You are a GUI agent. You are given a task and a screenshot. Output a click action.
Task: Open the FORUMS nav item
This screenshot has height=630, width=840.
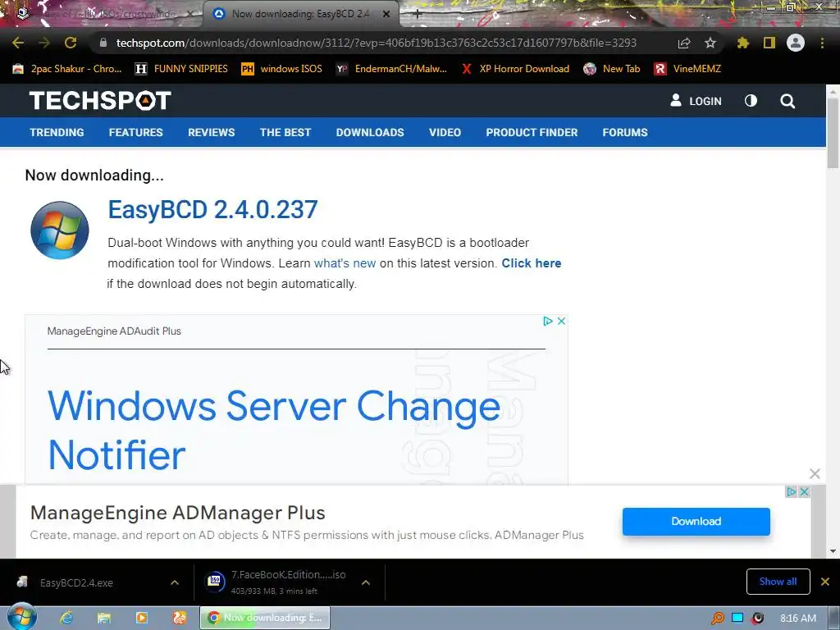click(x=625, y=132)
